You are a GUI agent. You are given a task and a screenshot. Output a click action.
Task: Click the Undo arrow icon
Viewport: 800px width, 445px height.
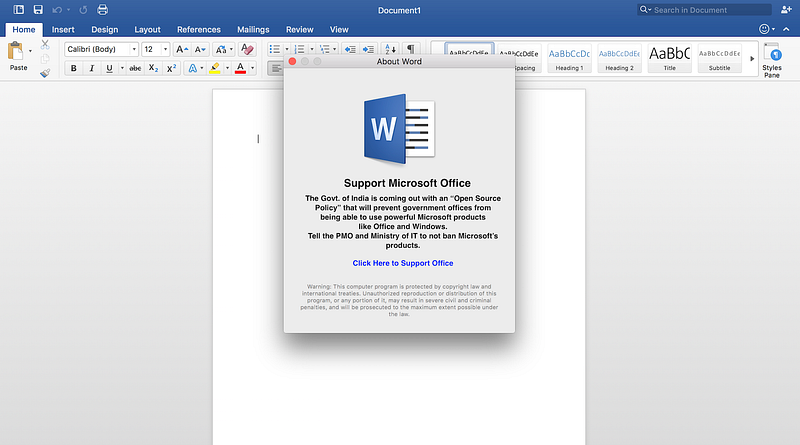click(57, 10)
